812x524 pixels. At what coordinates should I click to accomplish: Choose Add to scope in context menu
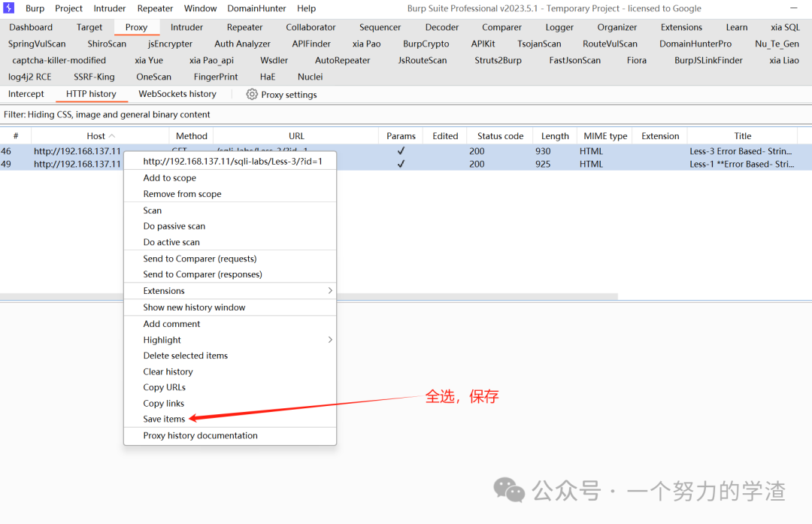[x=230, y=177]
